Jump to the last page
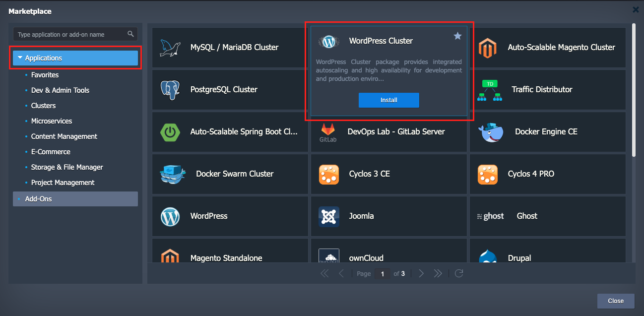The image size is (644, 316). (x=438, y=273)
